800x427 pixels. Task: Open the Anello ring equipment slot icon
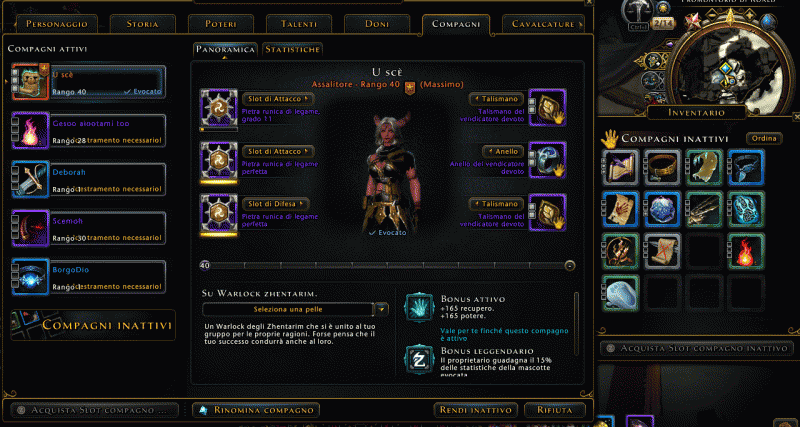pos(547,160)
